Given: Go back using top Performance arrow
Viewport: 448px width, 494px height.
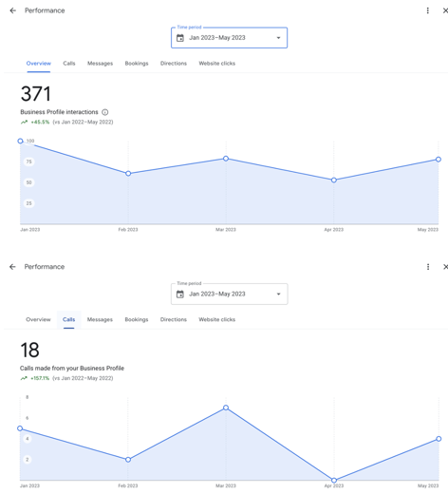Looking at the screenshot, I should [12, 10].
